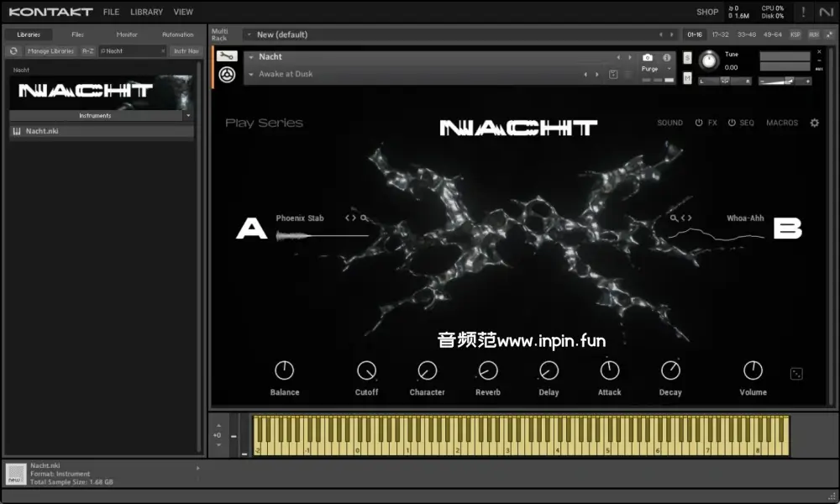Open the warning exclamation icon
Image resolution: width=840 pixels, height=504 pixels.
coord(803,12)
